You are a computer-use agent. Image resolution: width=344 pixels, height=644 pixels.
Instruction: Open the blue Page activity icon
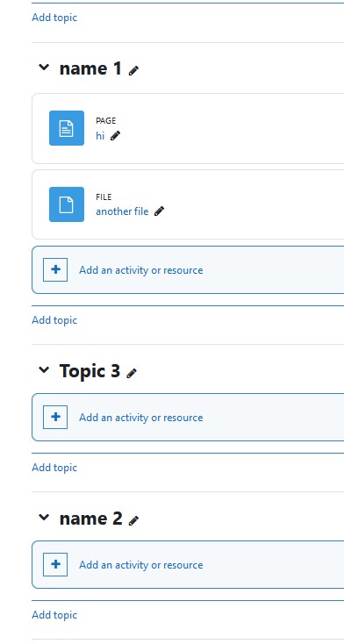click(x=67, y=128)
